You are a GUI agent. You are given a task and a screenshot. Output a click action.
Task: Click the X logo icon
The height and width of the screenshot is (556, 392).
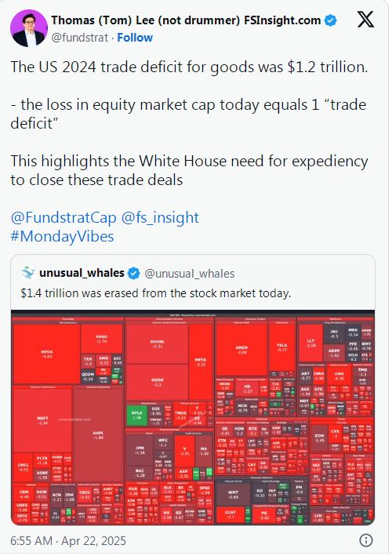pyautogui.click(x=365, y=20)
